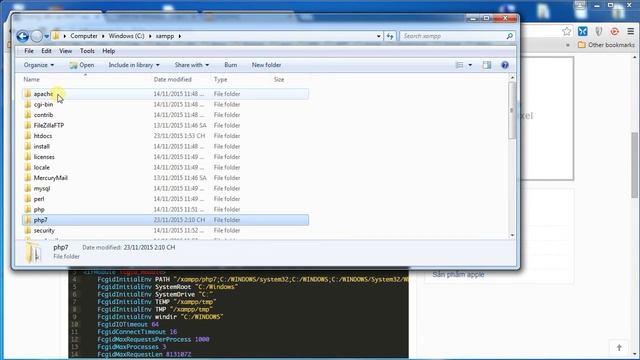The width and height of the screenshot is (640, 360).
Task: Go back with the Explorer back arrow
Action: (x=22, y=36)
